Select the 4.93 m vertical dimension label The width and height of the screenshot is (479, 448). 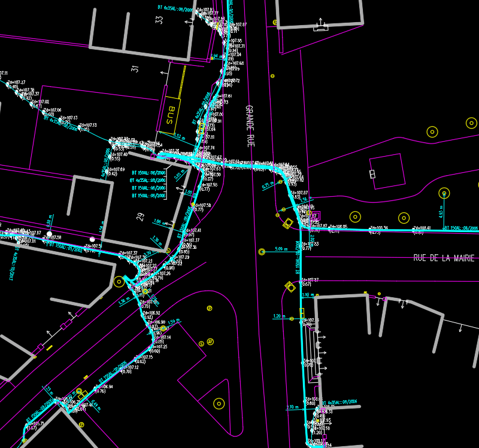coord(440,214)
